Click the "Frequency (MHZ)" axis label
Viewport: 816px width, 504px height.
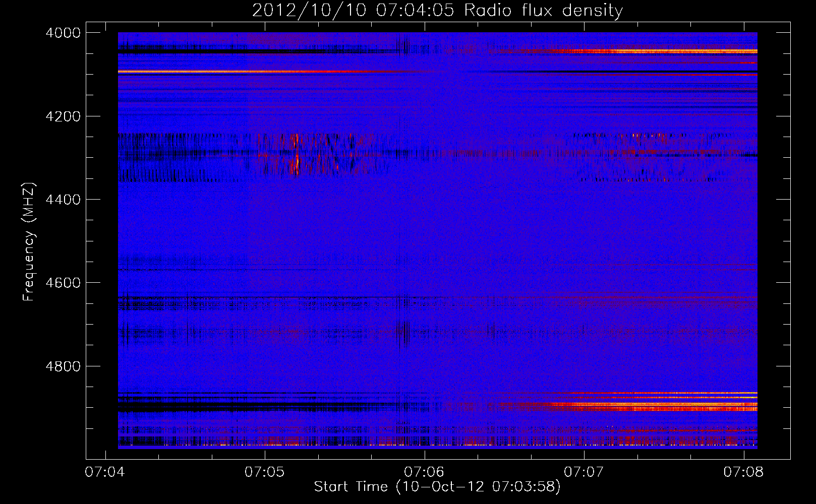pos(29,242)
